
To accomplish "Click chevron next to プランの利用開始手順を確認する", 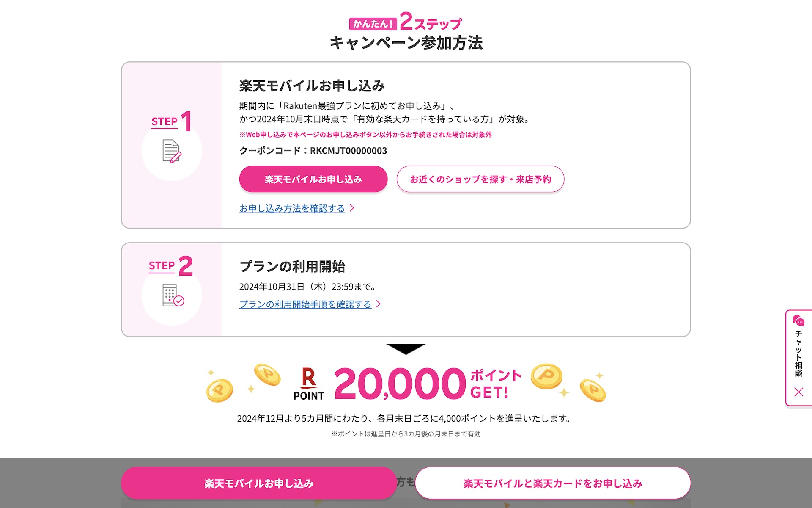I will (379, 304).
